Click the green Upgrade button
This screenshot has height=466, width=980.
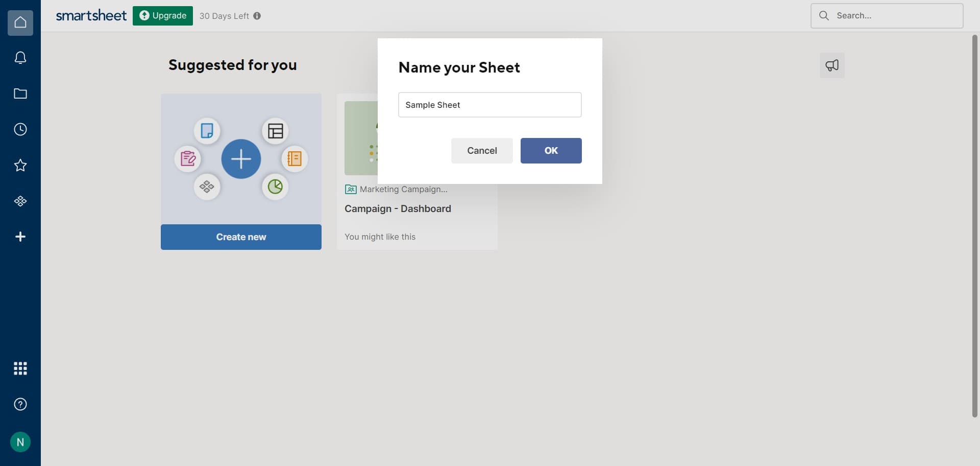coord(162,15)
